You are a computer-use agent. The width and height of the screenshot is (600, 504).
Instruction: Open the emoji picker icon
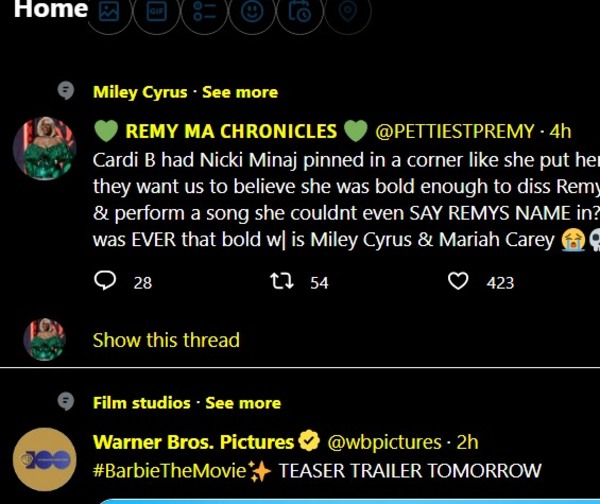[252, 12]
